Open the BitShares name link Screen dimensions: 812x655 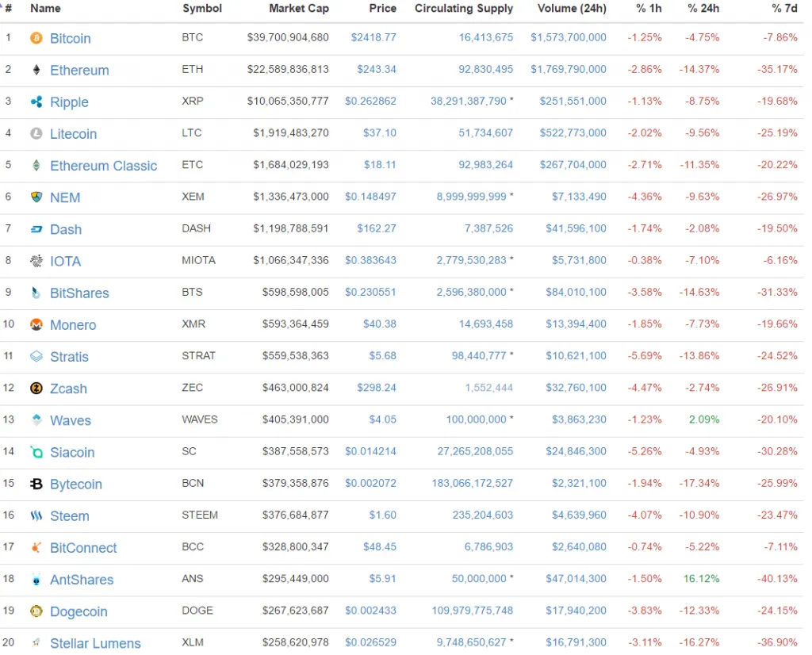(x=80, y=293)
